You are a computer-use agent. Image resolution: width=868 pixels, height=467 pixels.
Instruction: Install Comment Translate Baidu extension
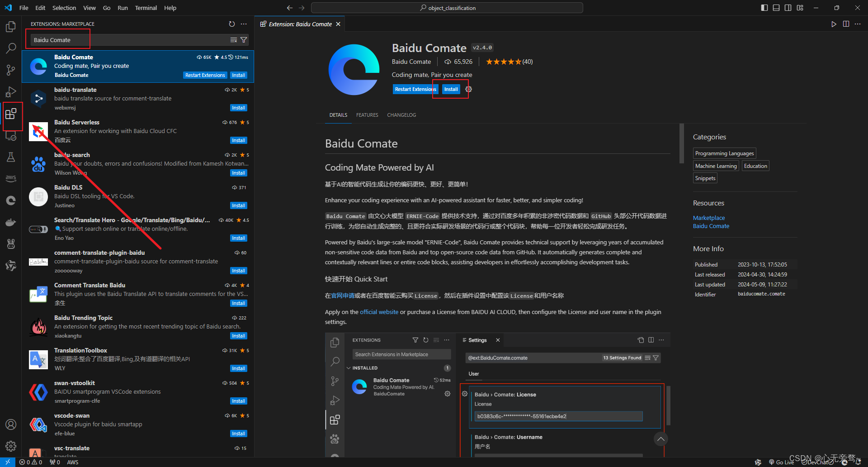click(238, 303)
